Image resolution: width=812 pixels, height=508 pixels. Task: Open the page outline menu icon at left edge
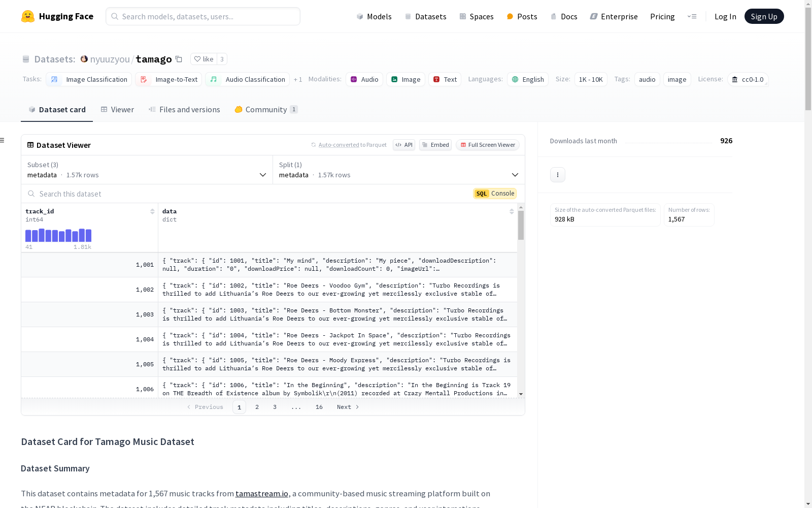coord(3,140)
